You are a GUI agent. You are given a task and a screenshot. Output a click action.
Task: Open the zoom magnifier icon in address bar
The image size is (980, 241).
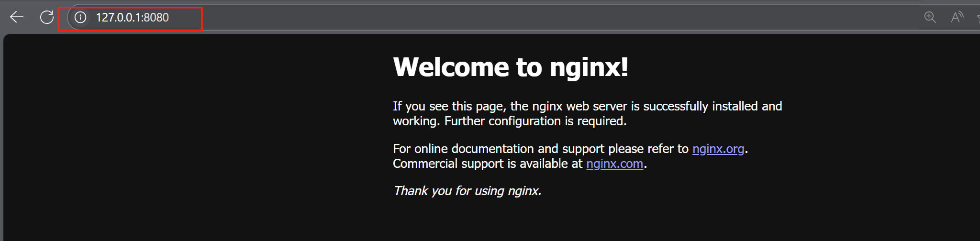point(930,17)
